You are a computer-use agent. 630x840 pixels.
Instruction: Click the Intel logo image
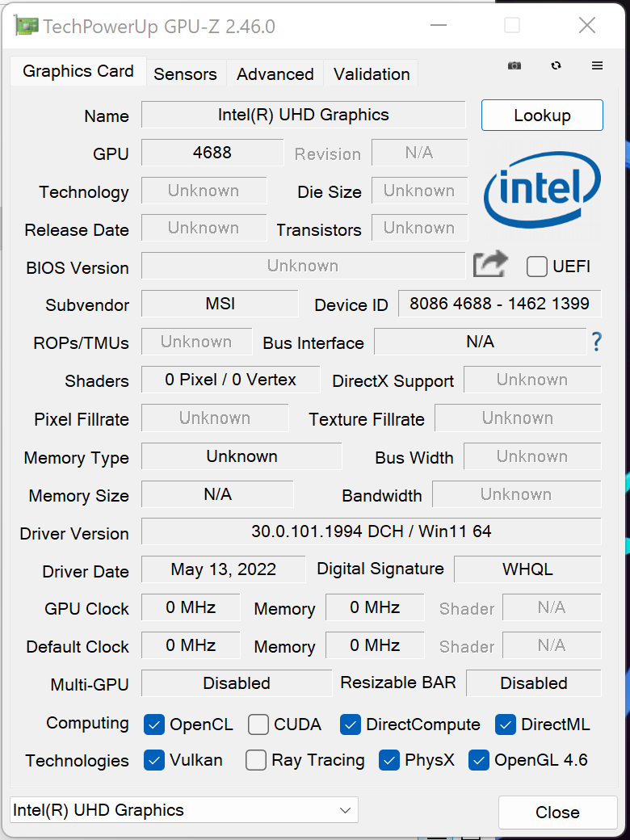click(x=542, y=190)
